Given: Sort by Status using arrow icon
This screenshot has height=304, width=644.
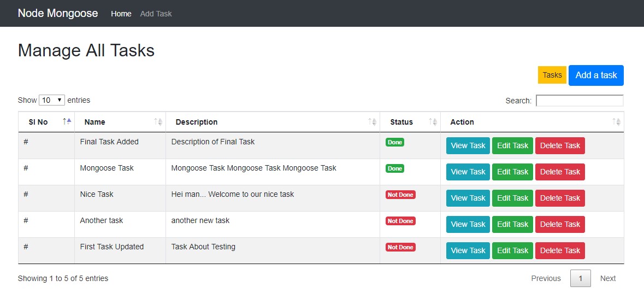Looking at the screenshot, I should coord(433,122).
